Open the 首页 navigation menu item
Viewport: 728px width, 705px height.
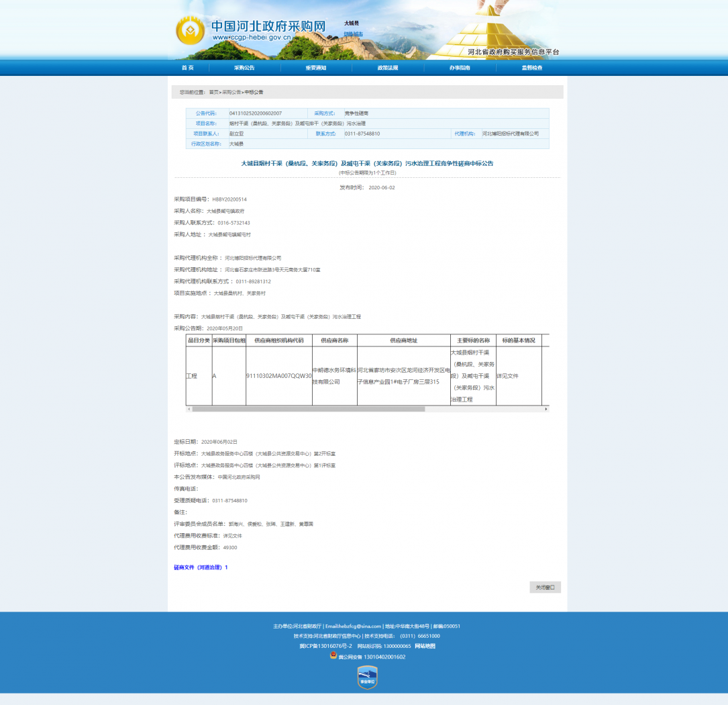[x=187, y=68]
